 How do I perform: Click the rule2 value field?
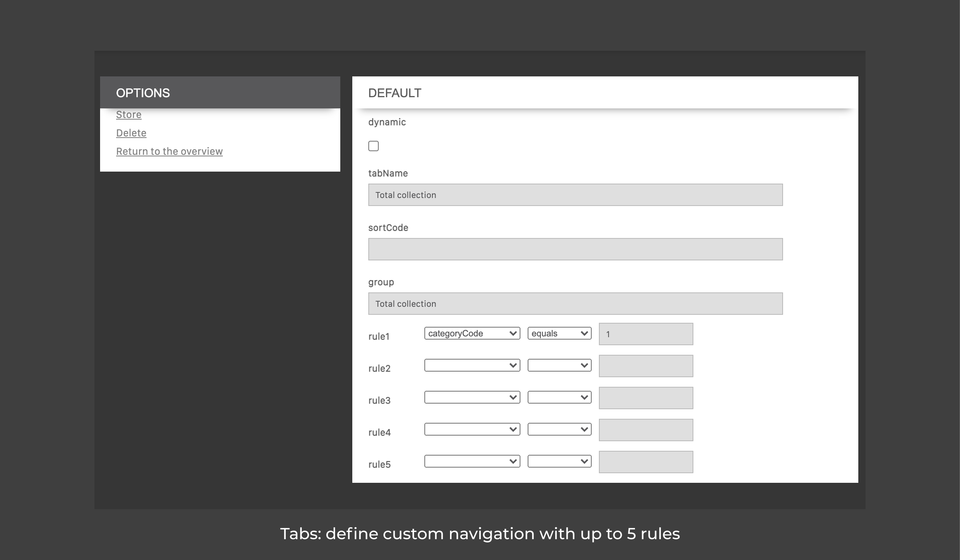(646, 366)
